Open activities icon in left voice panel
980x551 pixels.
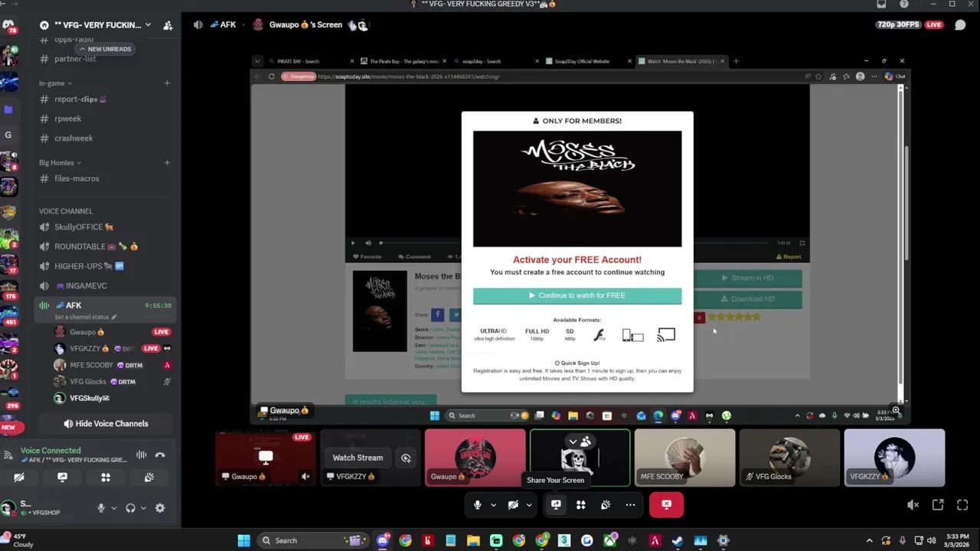(x=106, y=477)
